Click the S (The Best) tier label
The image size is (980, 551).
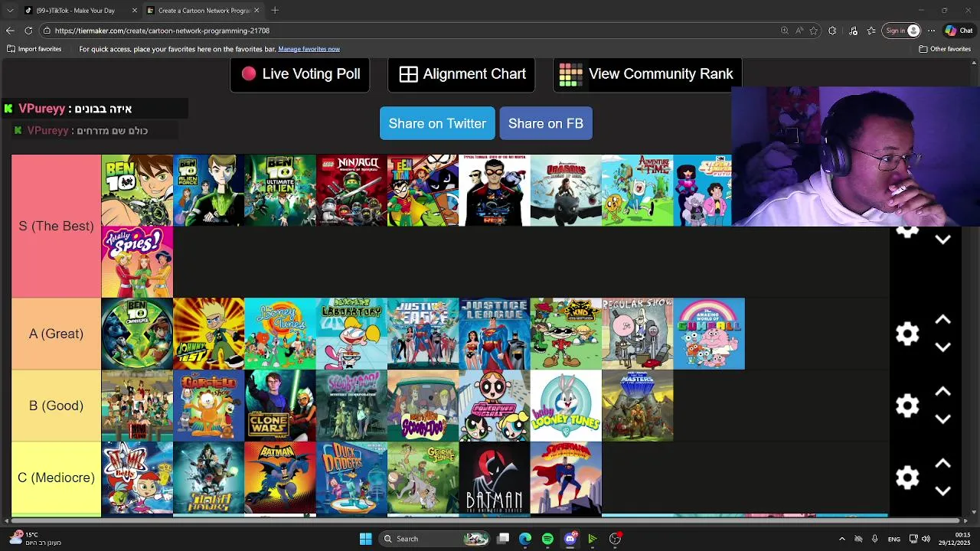point(56,226)
